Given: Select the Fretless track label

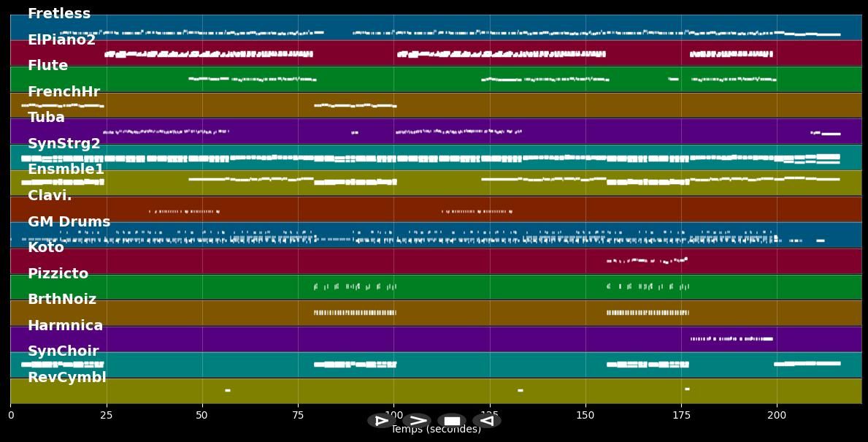Looking at the screenshot, I should pyautogui.click(x=59, y=14).
